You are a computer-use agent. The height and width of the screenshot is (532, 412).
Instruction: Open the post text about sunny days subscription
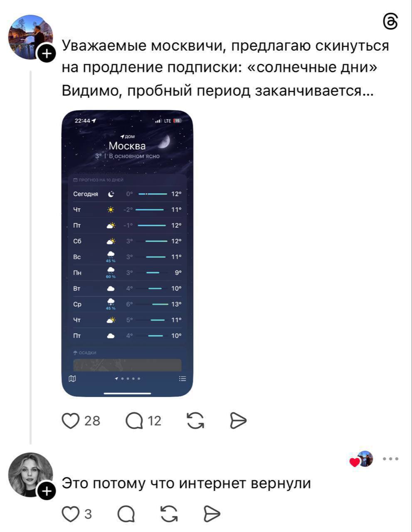[225, 68]
